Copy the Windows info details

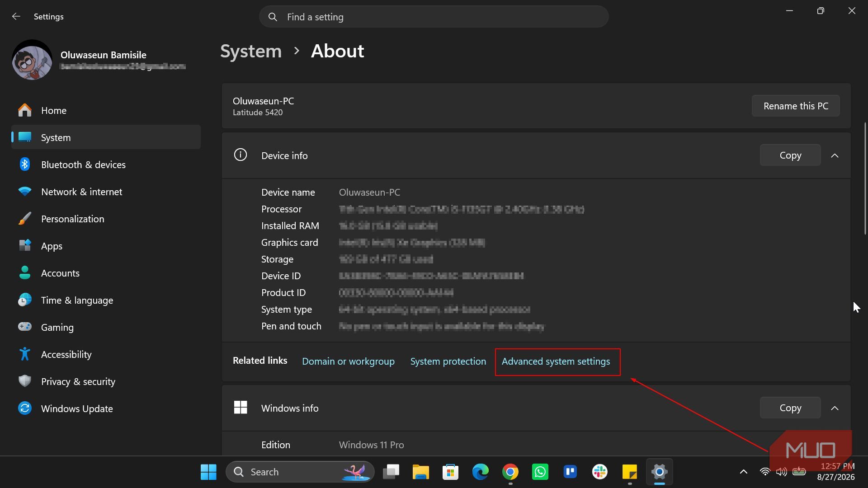[x=790, y=408]
